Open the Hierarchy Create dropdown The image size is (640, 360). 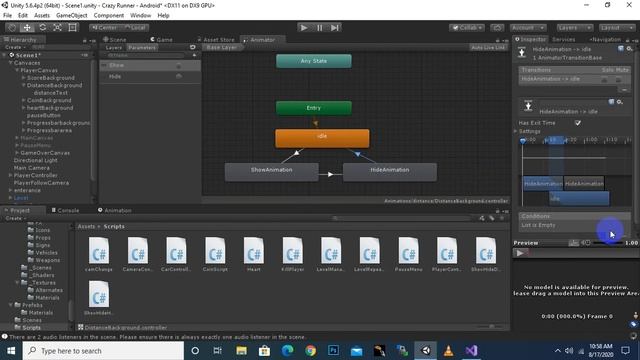[x=15, y=47]
